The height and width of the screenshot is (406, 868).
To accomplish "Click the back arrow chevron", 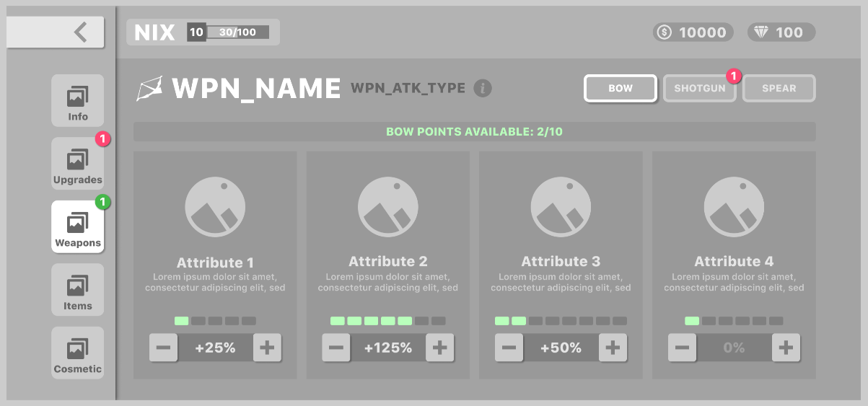I will point(80,32).
